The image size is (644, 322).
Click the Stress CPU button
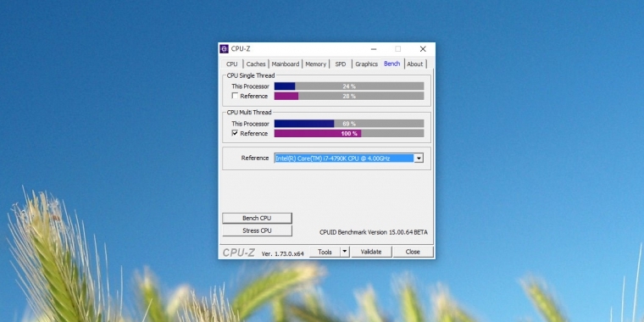pos(257,230)
